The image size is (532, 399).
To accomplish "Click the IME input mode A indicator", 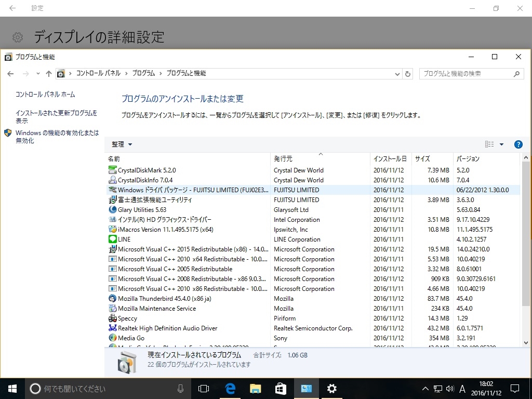I will pos(462,389).
